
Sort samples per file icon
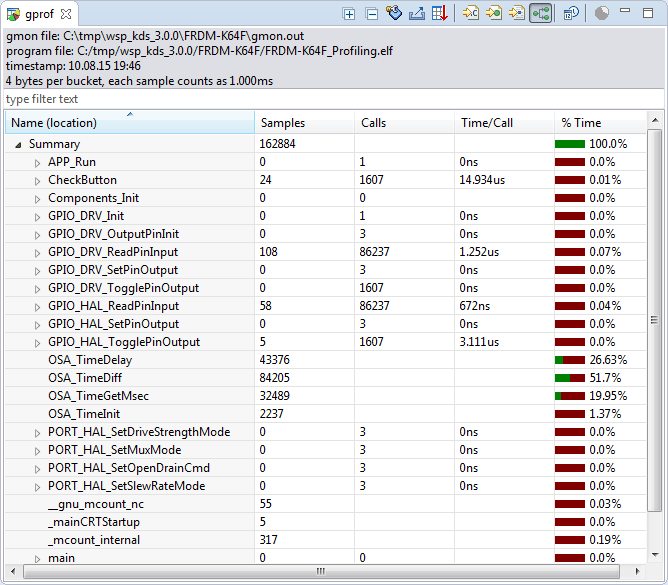point(471,13)
